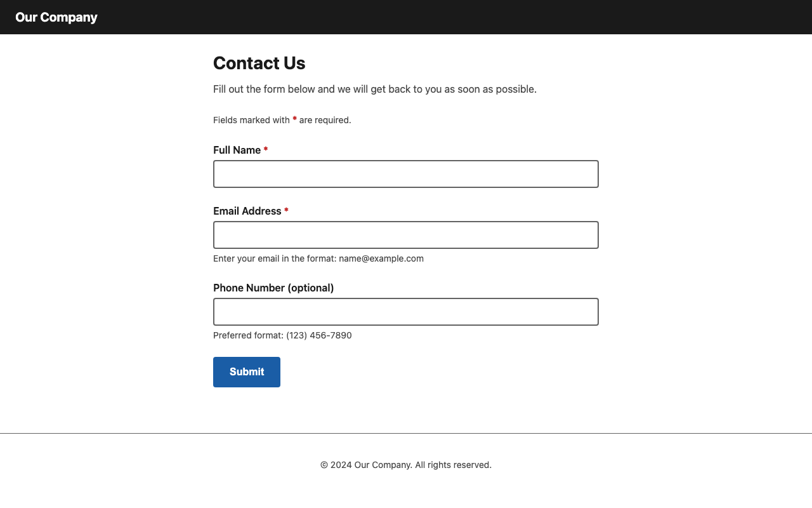Click the required fields notice text
The width and height of the screenshot is (812, 508).
(282, 120)
